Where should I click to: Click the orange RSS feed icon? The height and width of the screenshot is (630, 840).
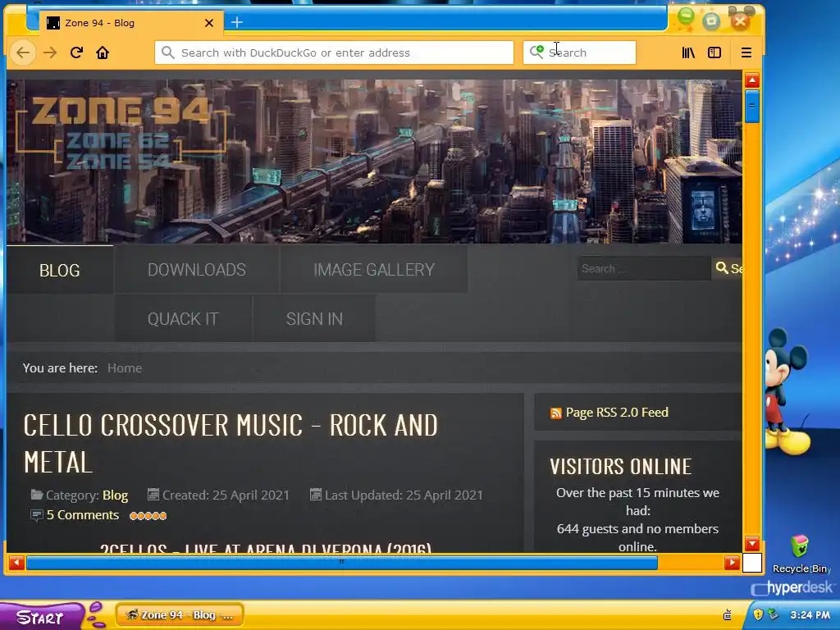556,413
